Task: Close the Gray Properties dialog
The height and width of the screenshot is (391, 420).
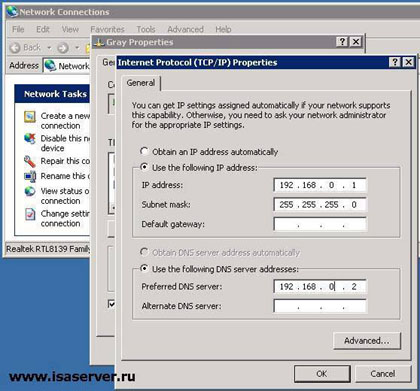Action: click(x=356, y=42)
